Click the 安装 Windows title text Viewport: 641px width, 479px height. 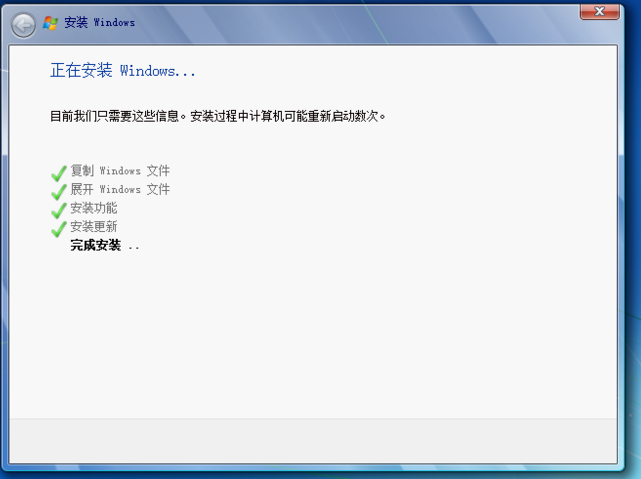click(99, 22)
